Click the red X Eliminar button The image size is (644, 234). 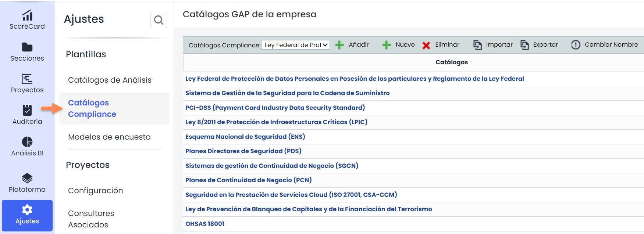(x=441, y=45)
